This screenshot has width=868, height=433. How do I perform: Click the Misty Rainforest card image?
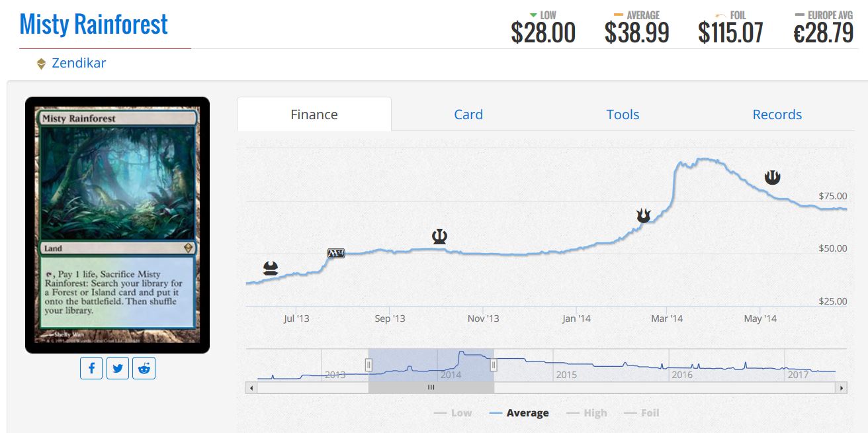pos(117,225)
